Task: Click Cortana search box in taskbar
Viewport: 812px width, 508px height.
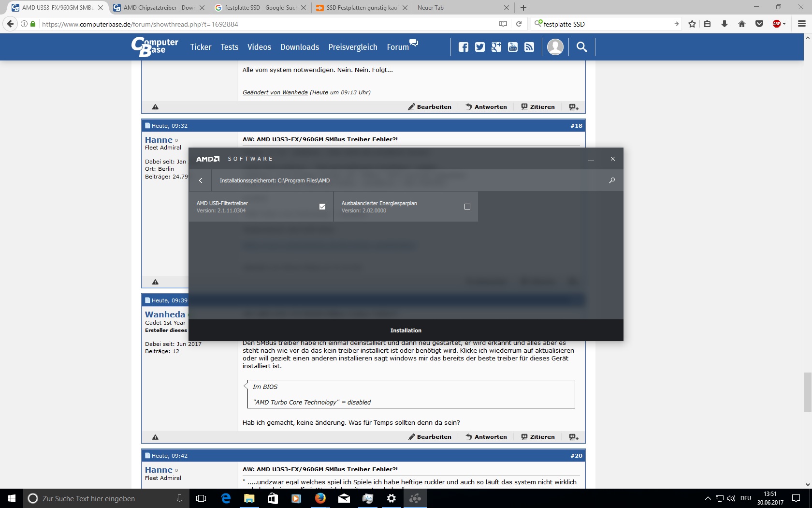Action: (x=106, y=498)
